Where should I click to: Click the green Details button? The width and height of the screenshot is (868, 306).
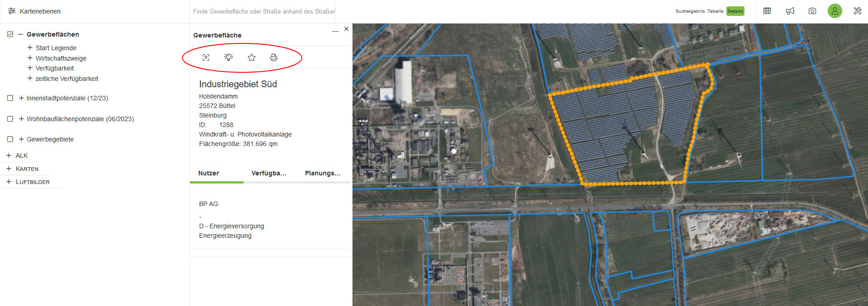point(735,11)
